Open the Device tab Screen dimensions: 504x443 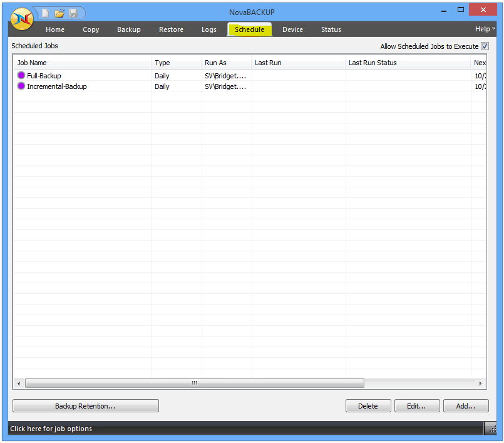(292, 29)
